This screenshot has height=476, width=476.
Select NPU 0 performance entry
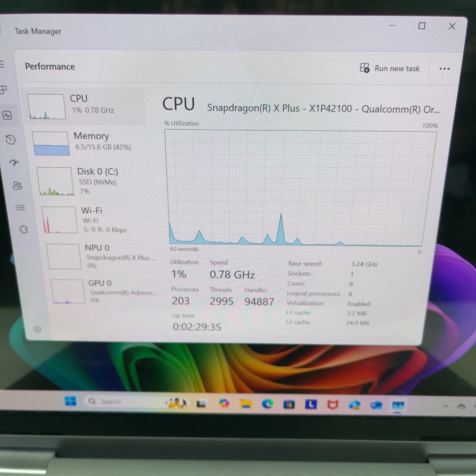pyautogui.click(x=102, y=256)
